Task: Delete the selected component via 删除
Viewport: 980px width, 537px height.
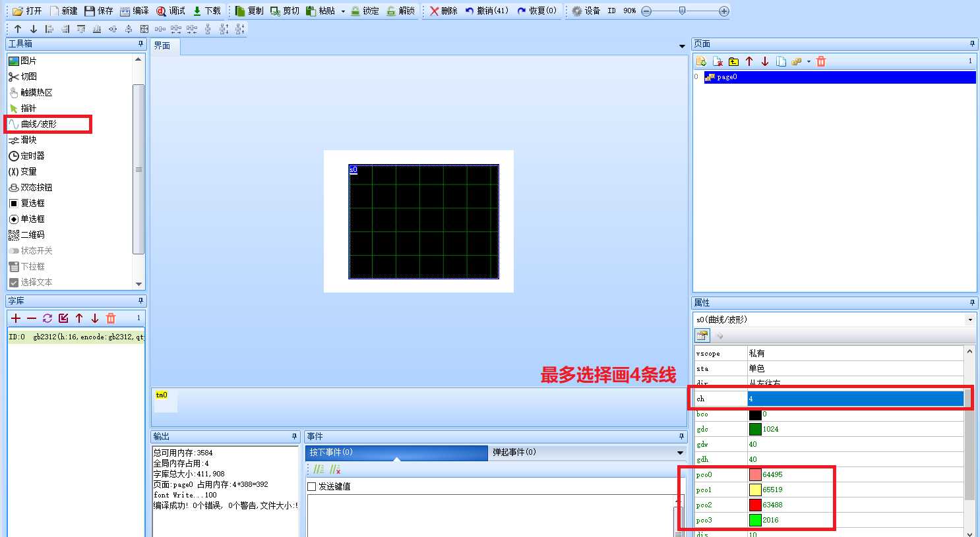Action: point(443,11)
